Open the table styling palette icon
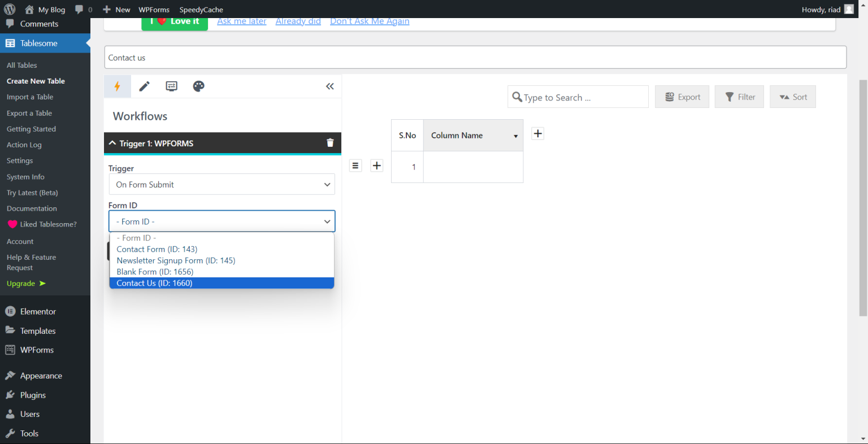 click(x=198, y=86)
